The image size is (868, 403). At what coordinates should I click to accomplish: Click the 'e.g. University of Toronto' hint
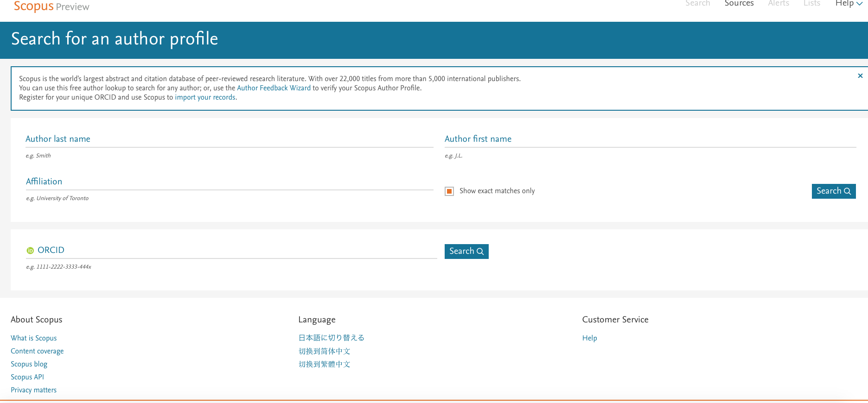click(57, 198)
